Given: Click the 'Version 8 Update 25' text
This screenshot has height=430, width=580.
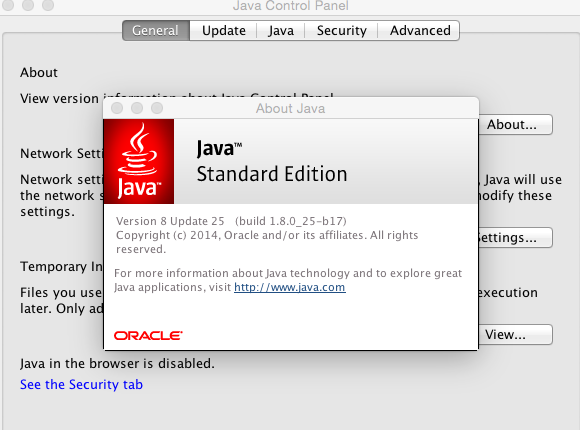Looking at the screenshot, I should pyautogui.click(x=170, y=221).
